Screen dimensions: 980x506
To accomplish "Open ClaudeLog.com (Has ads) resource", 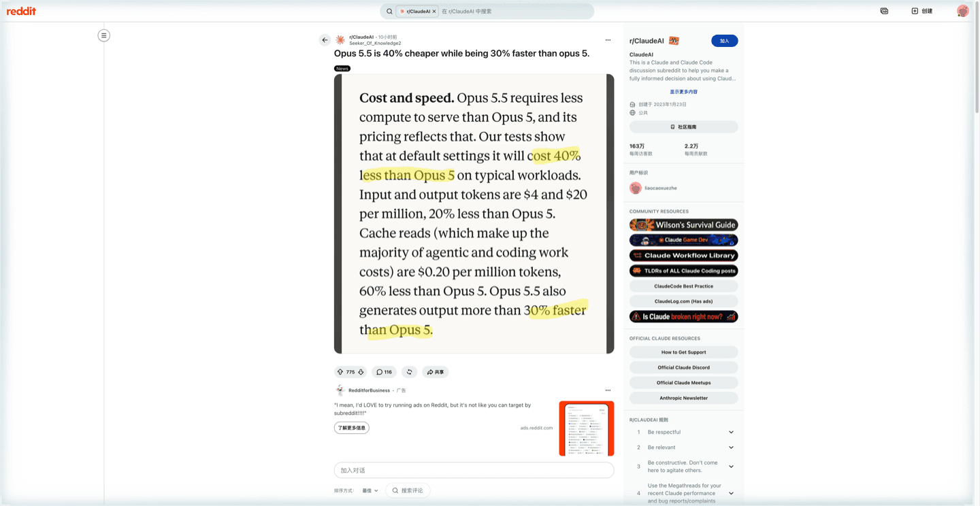I will pos(683,301).
